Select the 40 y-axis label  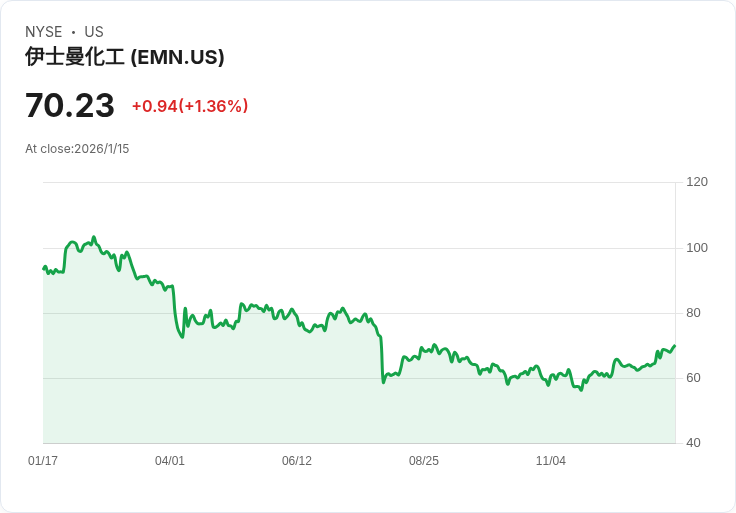(x=693, y=443)
